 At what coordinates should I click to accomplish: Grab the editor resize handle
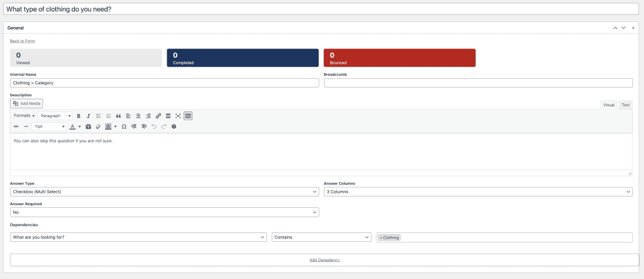(630, 174)
